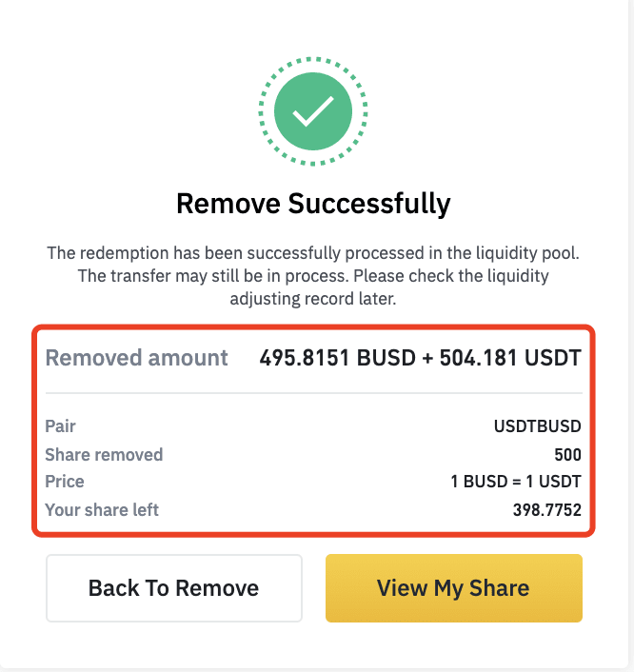Screen dimensions: 634x672
Task: Select the Remove Successfully heading
Action: pos(313,204)
